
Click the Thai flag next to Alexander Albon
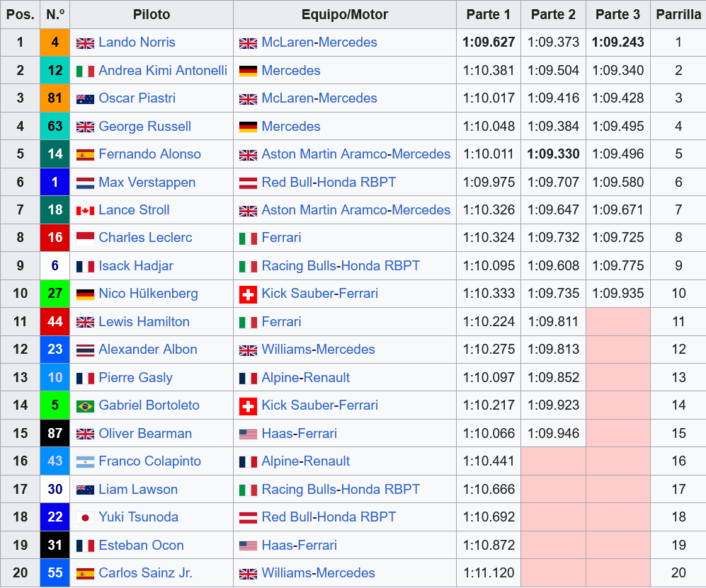(85, 350)
